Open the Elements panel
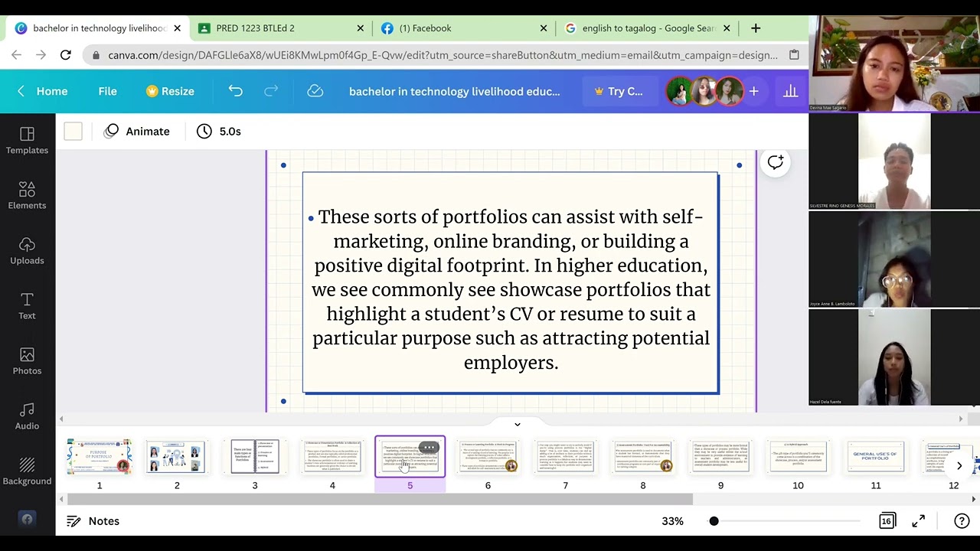980x551 pixels. [x=27, y=196]
